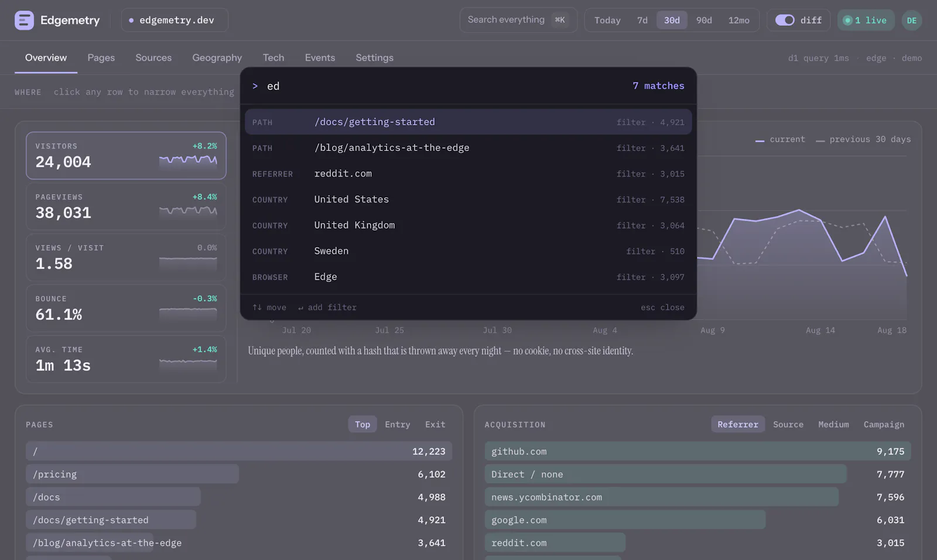Select the Bounce metric card

coord(126,308)
